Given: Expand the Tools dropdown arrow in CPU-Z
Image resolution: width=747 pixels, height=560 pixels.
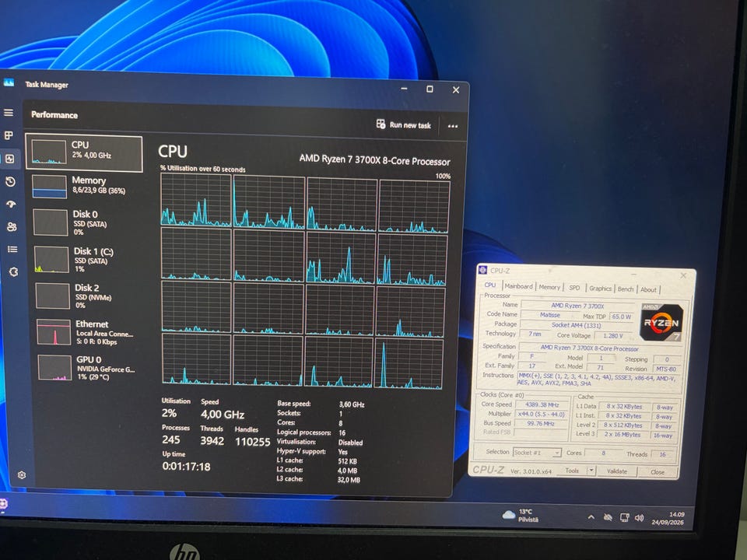Looking at the screenshot, I should (x=591, y=471).
